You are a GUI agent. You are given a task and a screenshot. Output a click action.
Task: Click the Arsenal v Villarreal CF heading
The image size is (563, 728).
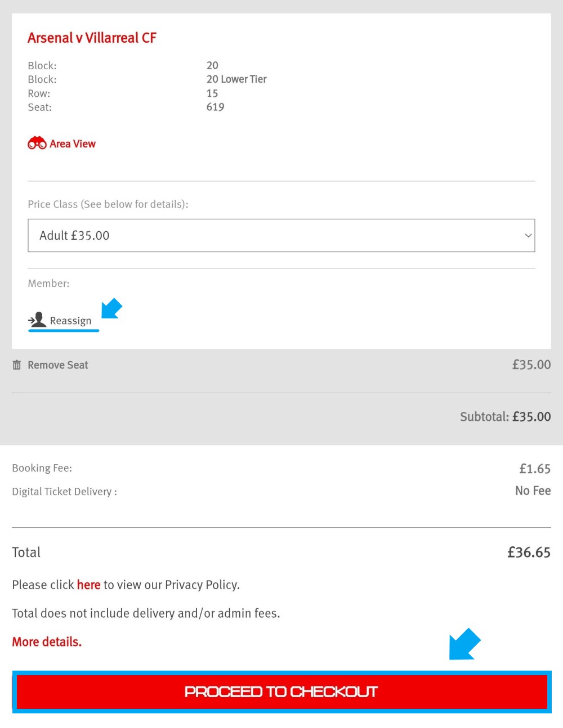click(92, 38)
